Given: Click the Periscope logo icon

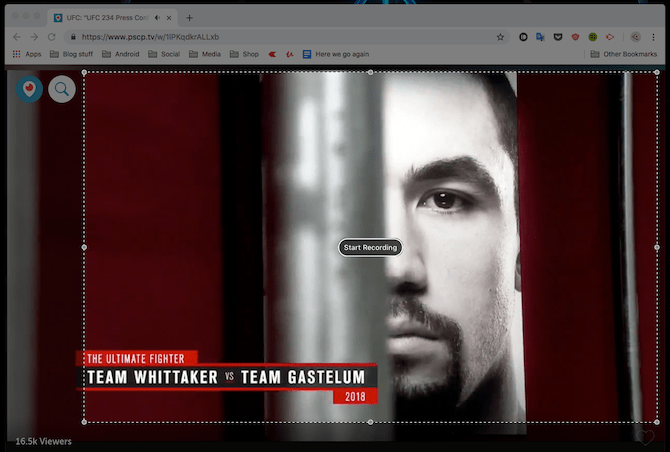Looking at the screenshot, I should pyautogui.click(x=29, y=89).
